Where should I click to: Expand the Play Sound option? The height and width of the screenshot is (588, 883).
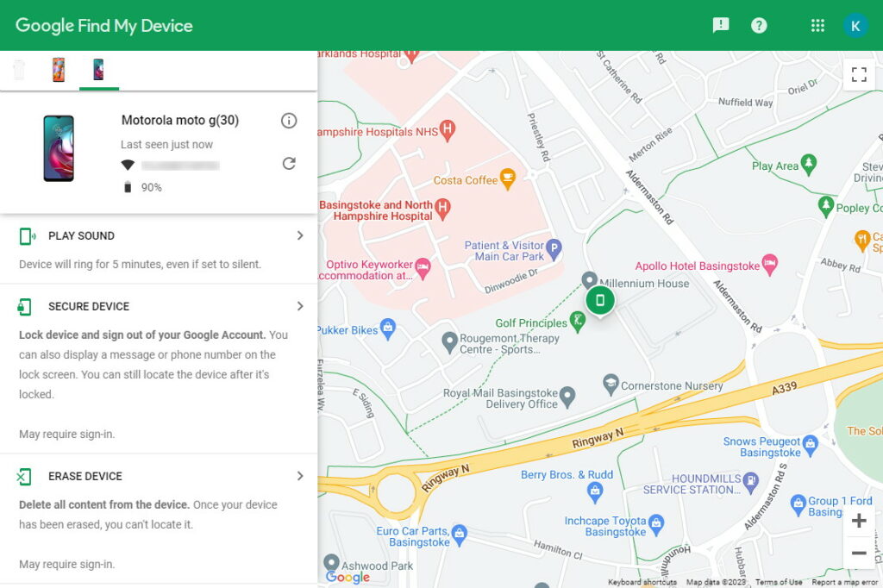[300, 235]
